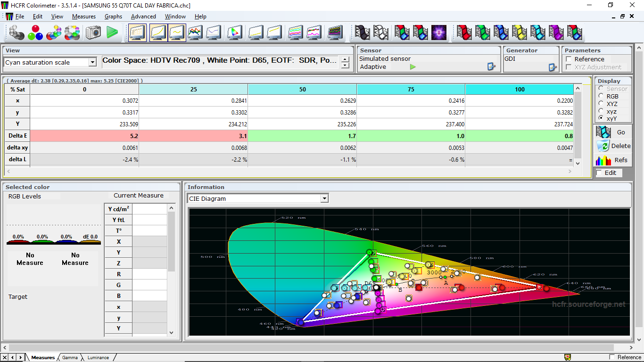
Task: Select the XYZ display radio button
Action: click(x=601, y=104)
